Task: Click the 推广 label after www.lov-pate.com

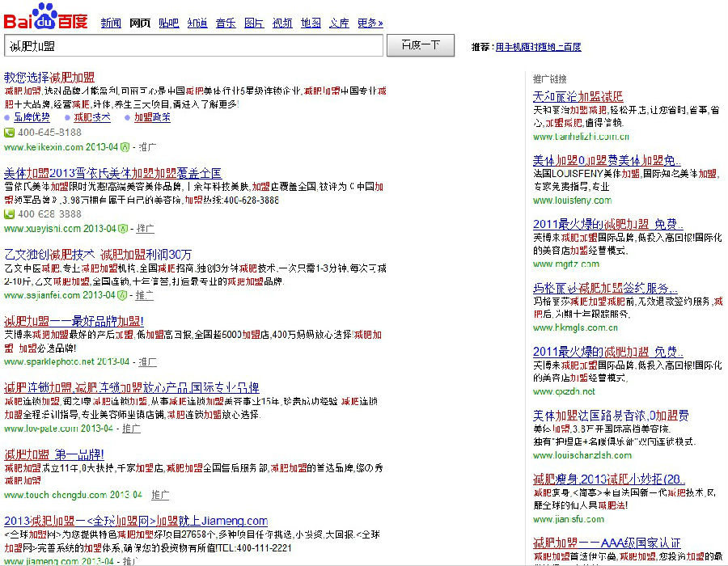Action: tap(131, 429)
